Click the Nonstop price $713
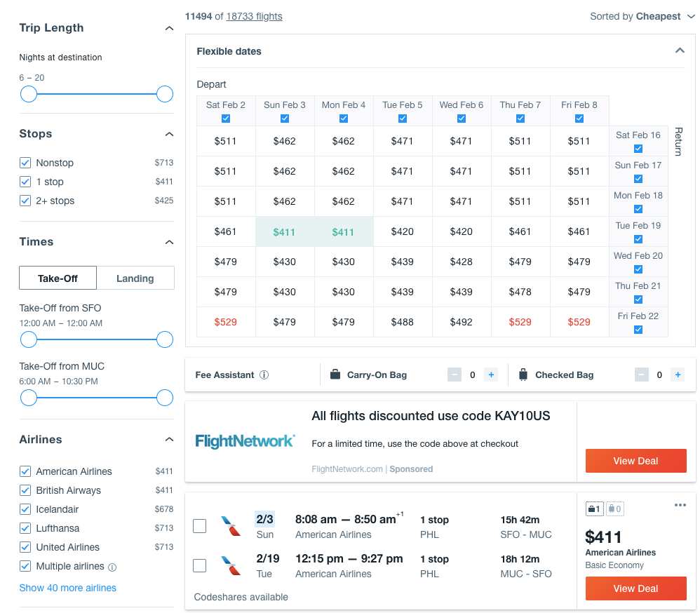Image resolution: width=700 pixels, height=613 pixels. [x=164, y=163]
